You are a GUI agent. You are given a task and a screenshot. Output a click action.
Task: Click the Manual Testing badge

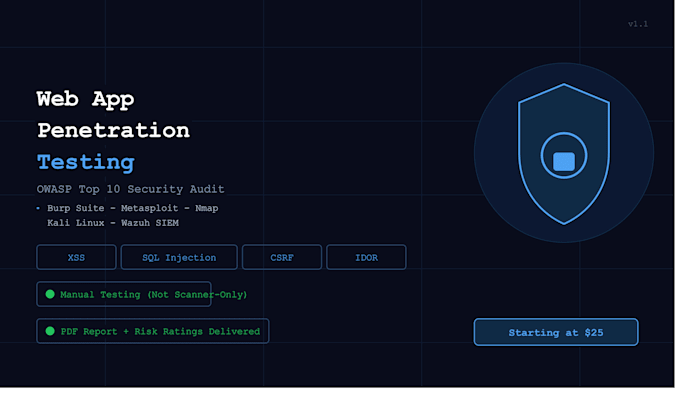point(124,294)
